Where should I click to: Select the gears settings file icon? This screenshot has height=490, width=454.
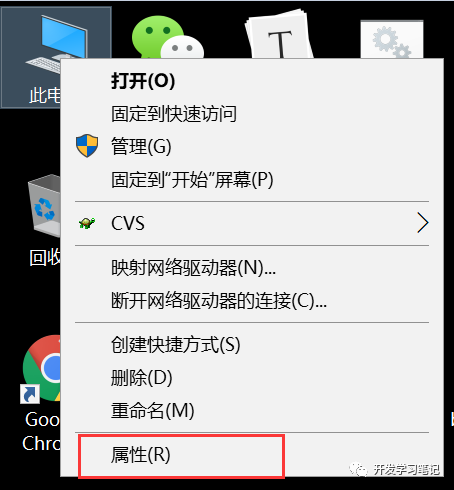(x=392, y=39)
